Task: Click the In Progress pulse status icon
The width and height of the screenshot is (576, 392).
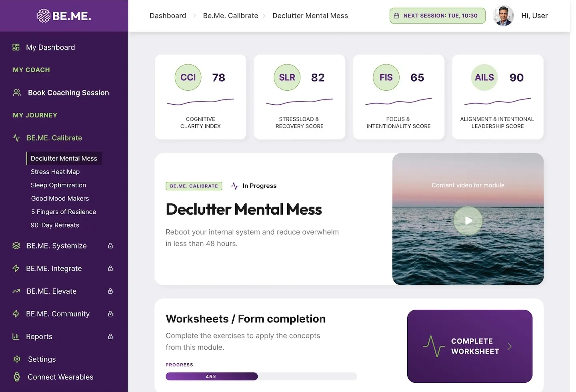Action: point(235,186)
